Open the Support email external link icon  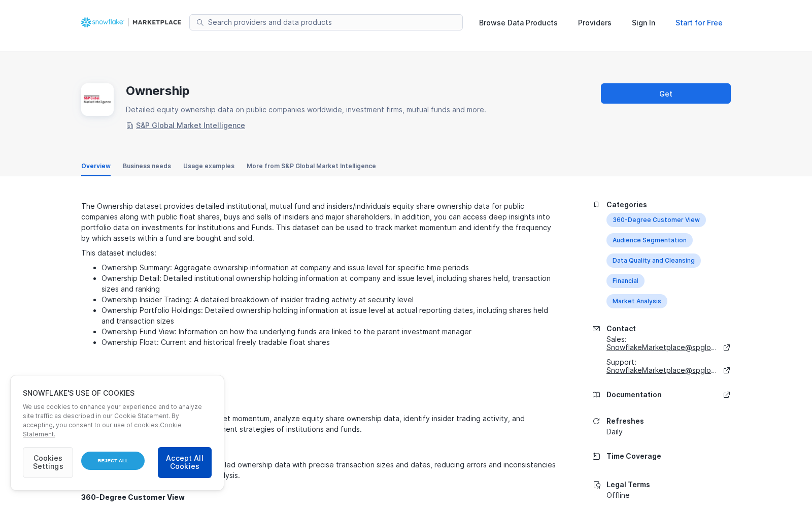(x=727, y=370)
